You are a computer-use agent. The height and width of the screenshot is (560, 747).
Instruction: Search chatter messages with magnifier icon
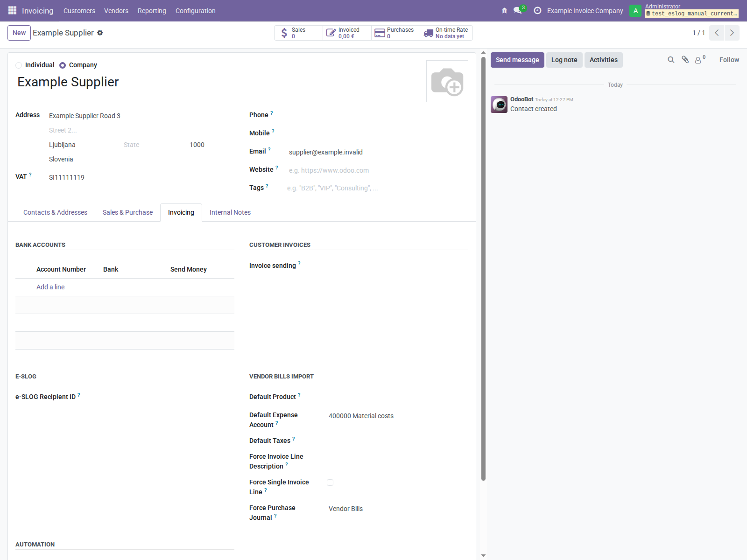[x=671, y=60]
